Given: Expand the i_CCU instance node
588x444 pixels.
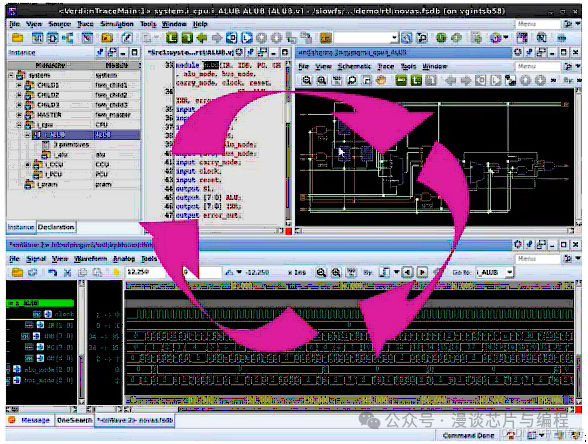Looking at the screenshot, I should tap(28, 165).
